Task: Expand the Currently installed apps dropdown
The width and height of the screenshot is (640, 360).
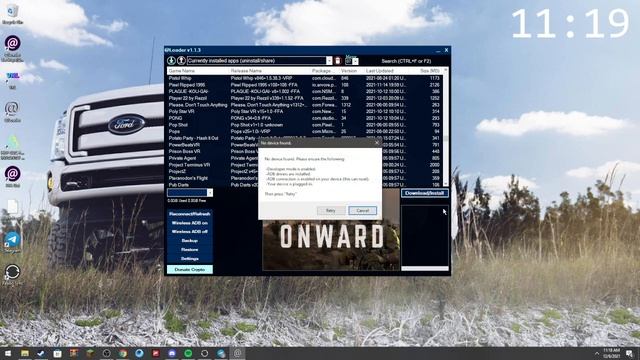Action: click(x=329, y=61)
